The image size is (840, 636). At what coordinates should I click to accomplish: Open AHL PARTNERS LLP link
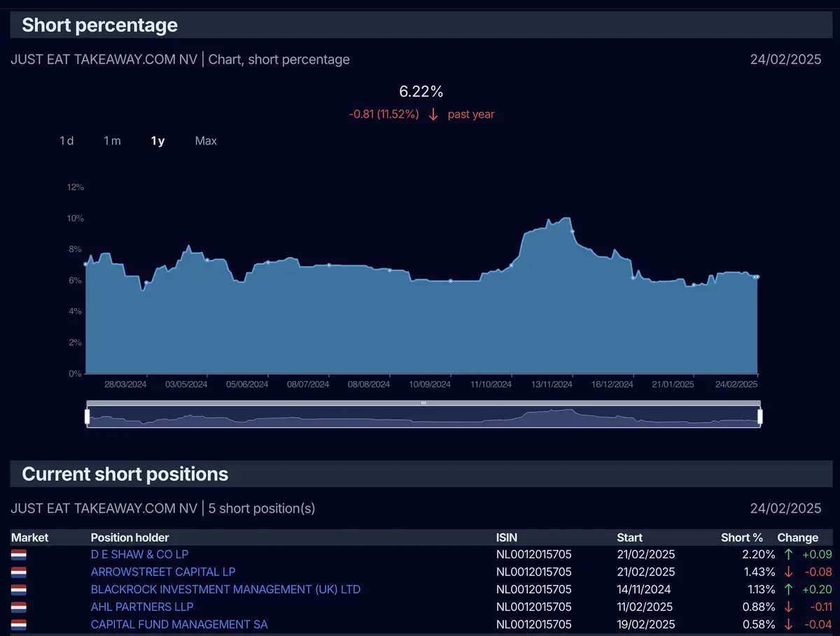142,607
